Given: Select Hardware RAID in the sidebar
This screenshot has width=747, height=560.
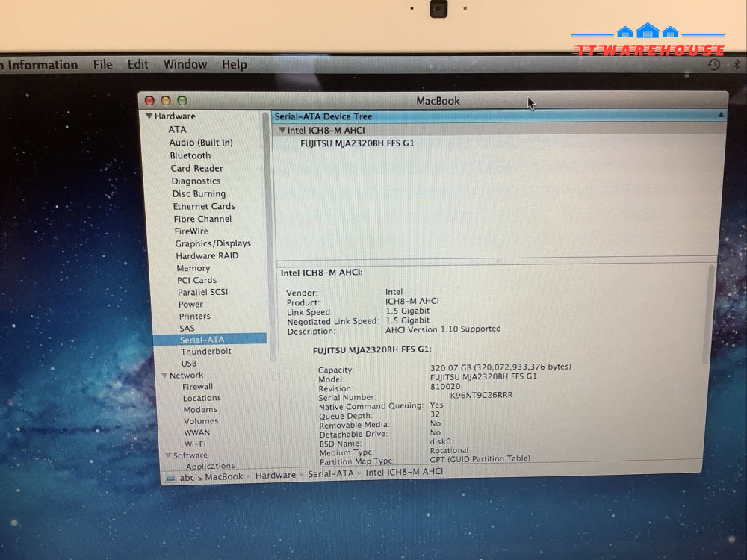Looking at the screenshot, I should [207, 255].
